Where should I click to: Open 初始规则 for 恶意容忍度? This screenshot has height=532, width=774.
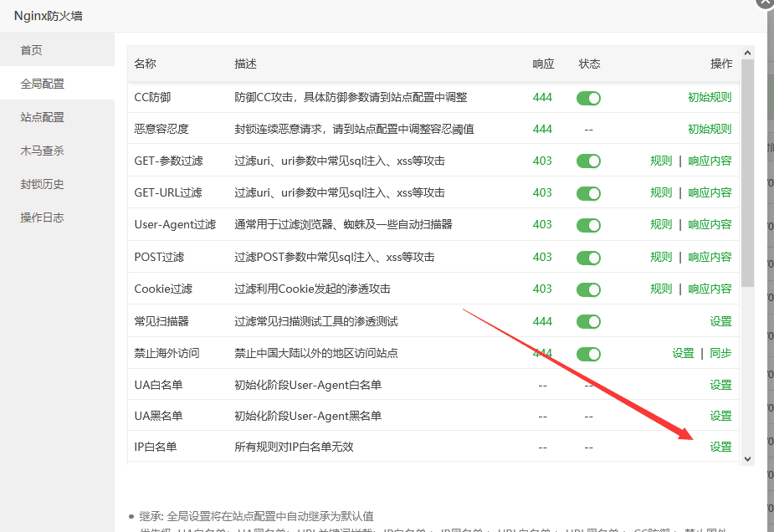[710, 129]
